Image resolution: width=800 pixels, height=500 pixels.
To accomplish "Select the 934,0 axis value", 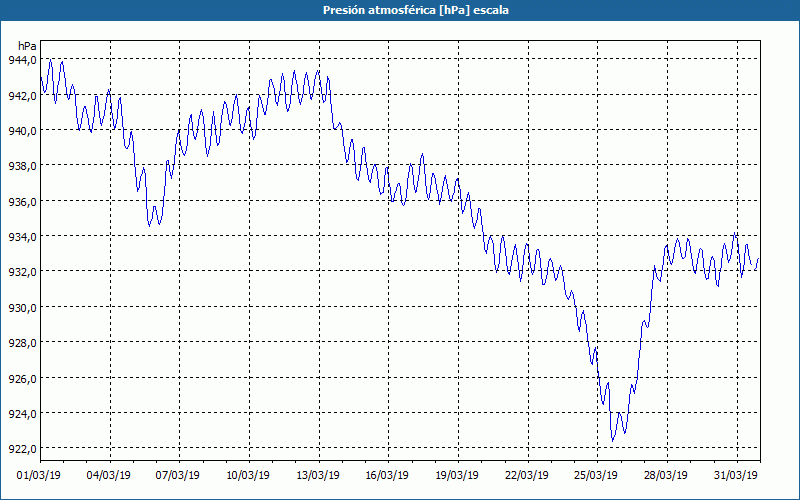I will pos(22,237).
